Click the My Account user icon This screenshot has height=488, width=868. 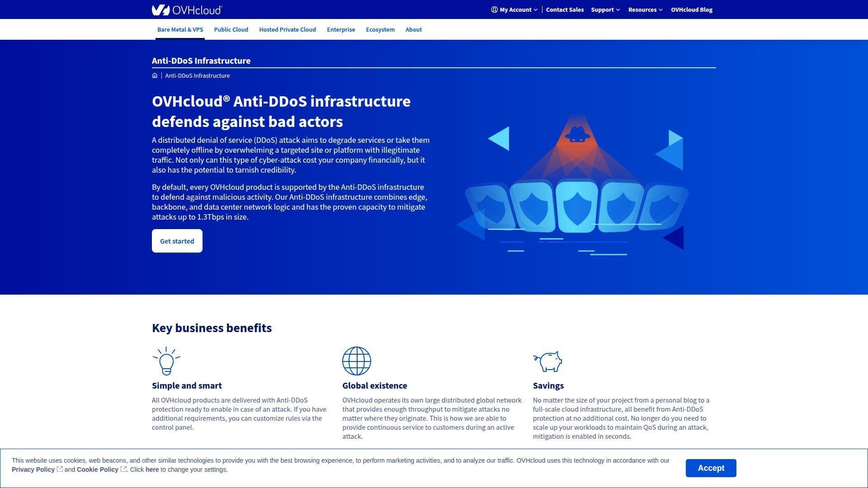[494, 9]
